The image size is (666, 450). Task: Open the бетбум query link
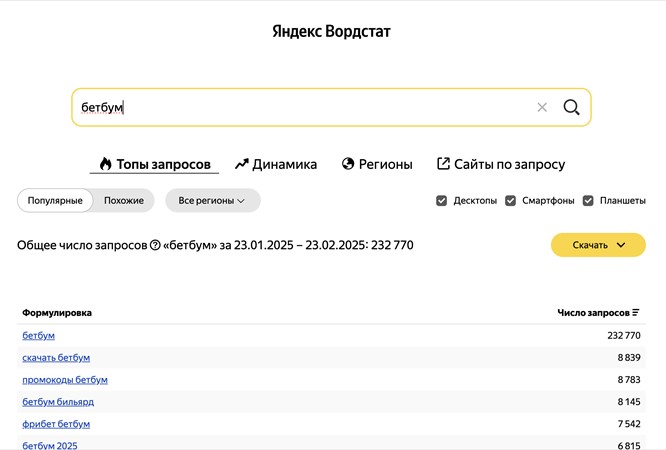pyautogui.click(x=39, y=336)
